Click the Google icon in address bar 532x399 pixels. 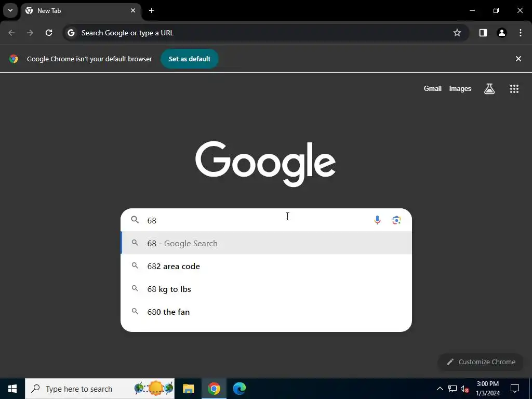71,33
